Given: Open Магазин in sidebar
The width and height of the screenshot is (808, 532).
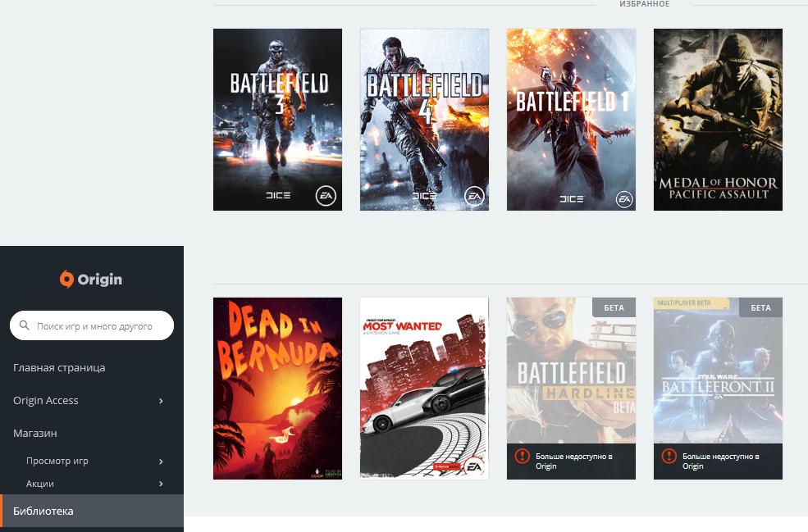Looking at the screenshot, I should [35, 433].
